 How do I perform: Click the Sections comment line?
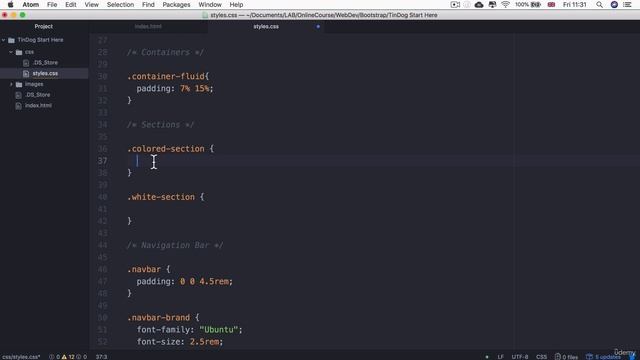click(x=160, y=125)
